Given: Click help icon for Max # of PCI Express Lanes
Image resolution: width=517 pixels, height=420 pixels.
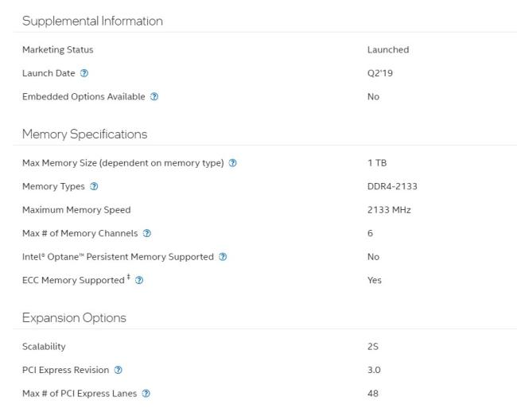Looking at the screenshot, I should [x=146, y=394].
